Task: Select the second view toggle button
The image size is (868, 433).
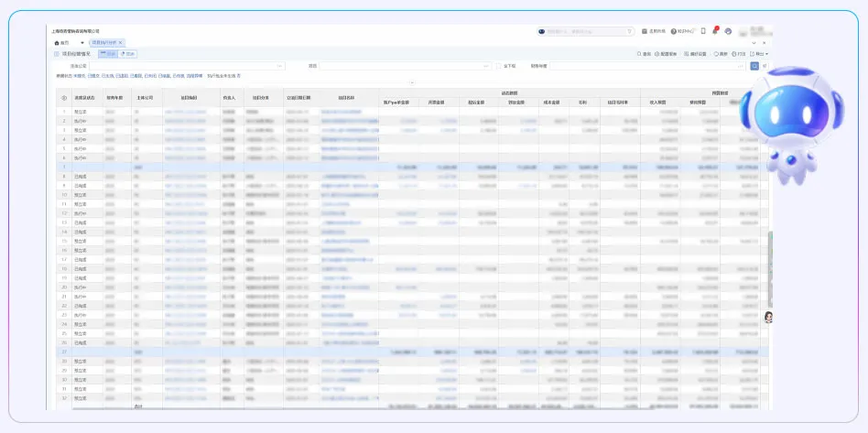Action: click(x=128, y=54)
